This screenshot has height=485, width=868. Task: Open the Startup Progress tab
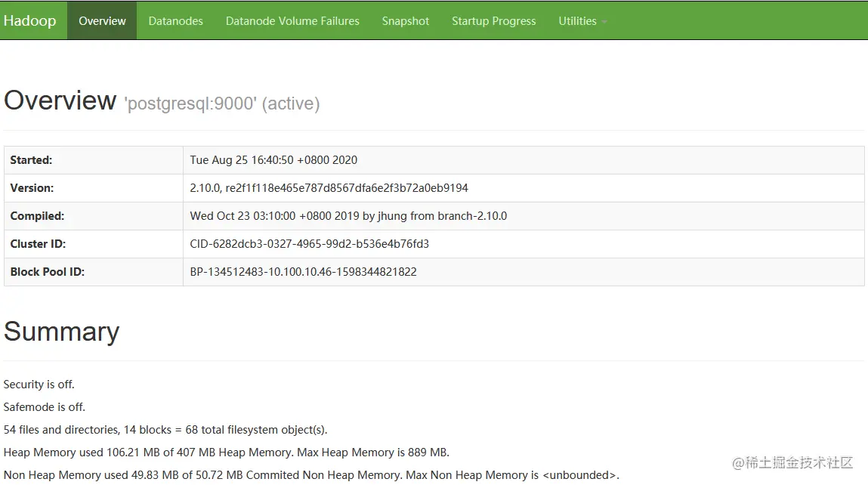[494, 20]
